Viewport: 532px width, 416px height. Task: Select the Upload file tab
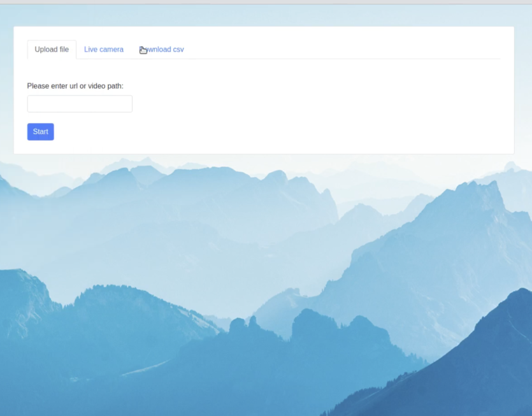(x=52, y=50)
